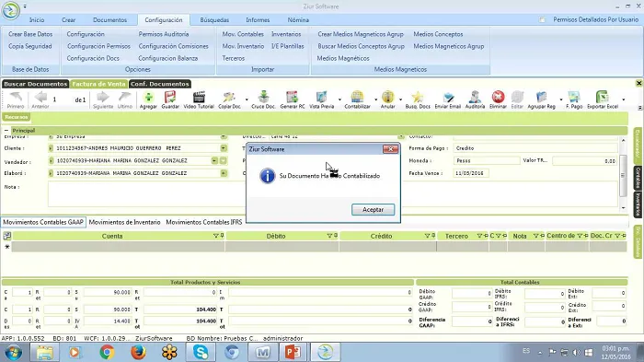This screenshot has width=644, height=362.
Task: Open dropdown arrow next to Copiar Doc
Action: click(x=247, y=99)
